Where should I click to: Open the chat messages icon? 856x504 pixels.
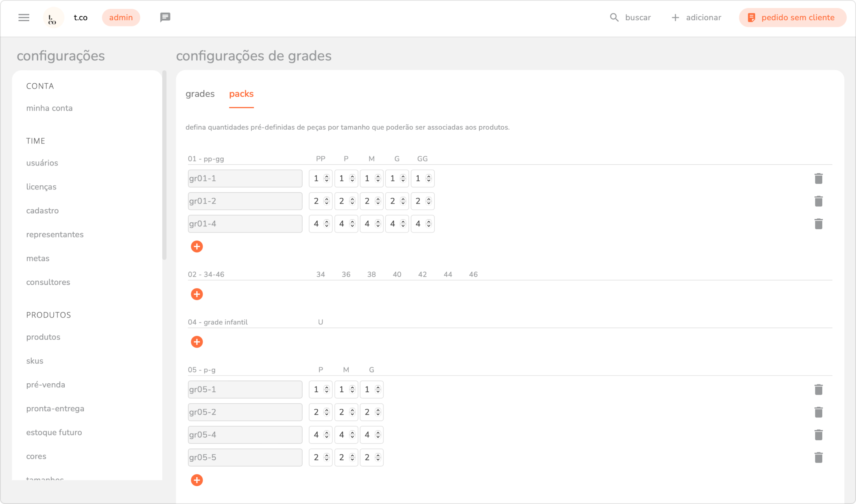165,17
